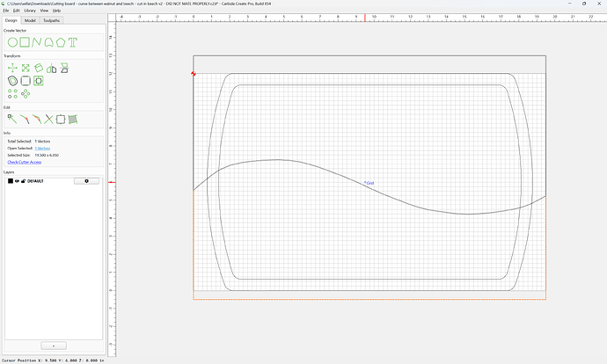
Task: Select the Trim Vectors scissor tool
Action: coord(48,120)
